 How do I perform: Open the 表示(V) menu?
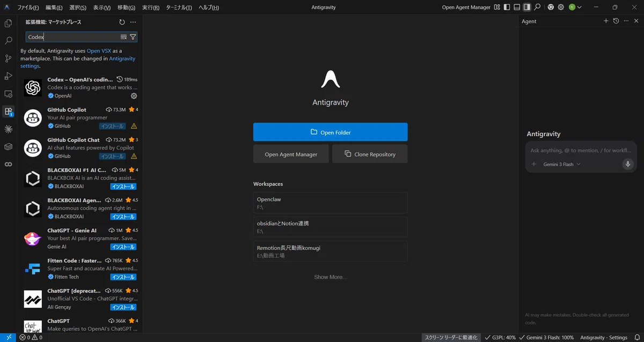pyautogui.click(x=102, y=8)
